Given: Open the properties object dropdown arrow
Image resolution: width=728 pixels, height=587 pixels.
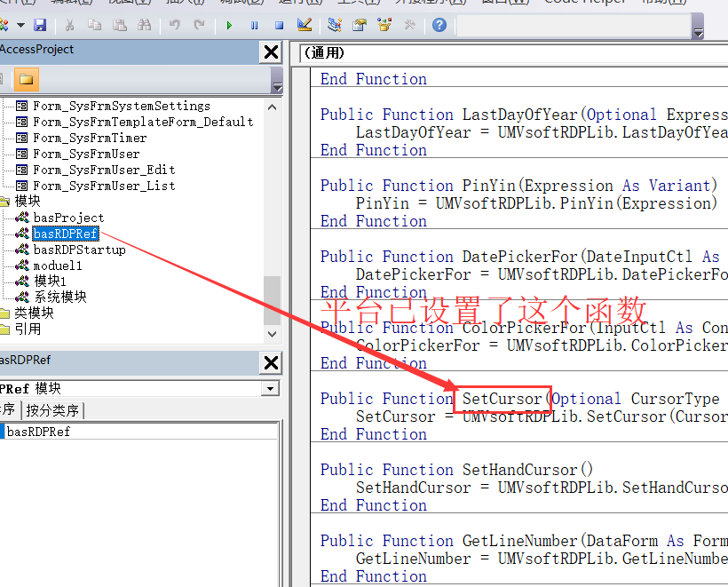Looking at the screenshot, I should pyautogui.click(x=270, y=388).
